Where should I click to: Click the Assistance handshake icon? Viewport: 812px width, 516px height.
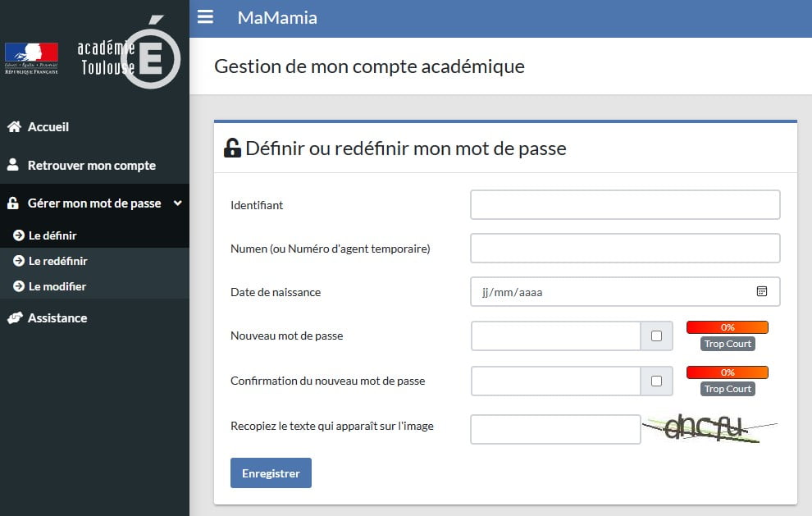tap(15, 317)
